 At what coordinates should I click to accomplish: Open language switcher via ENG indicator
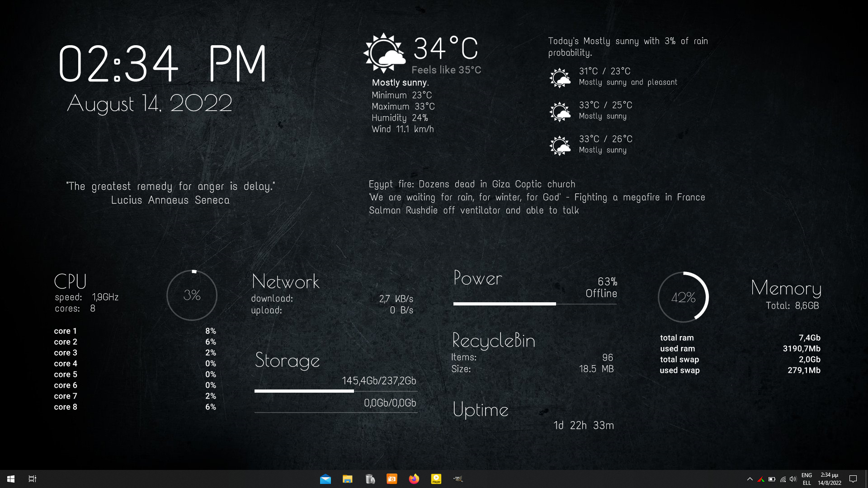coord(807,479)
